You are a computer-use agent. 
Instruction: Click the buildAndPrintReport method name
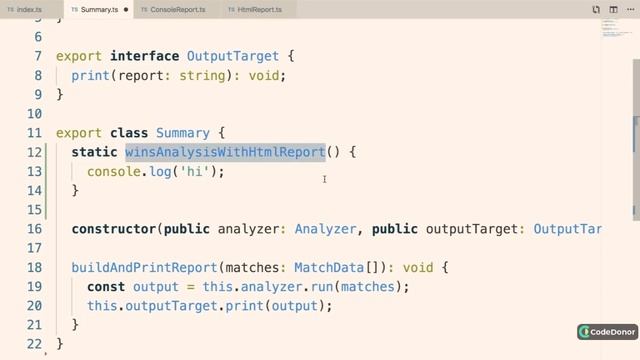tap(144, 267)
